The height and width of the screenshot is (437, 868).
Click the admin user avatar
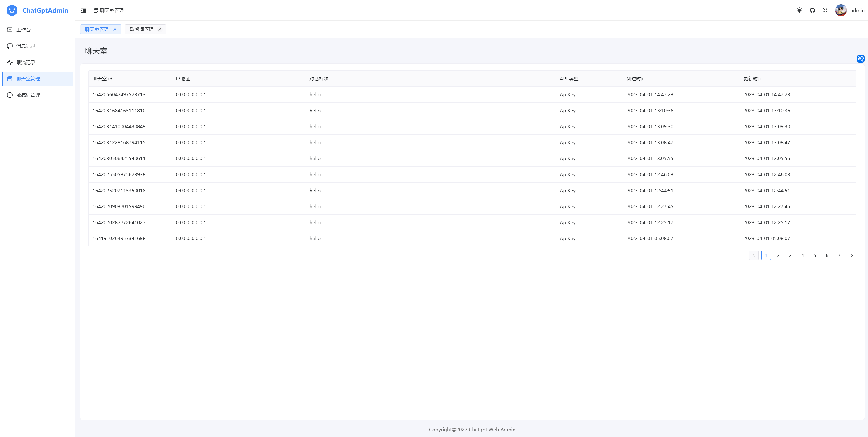tap(841, 10)
